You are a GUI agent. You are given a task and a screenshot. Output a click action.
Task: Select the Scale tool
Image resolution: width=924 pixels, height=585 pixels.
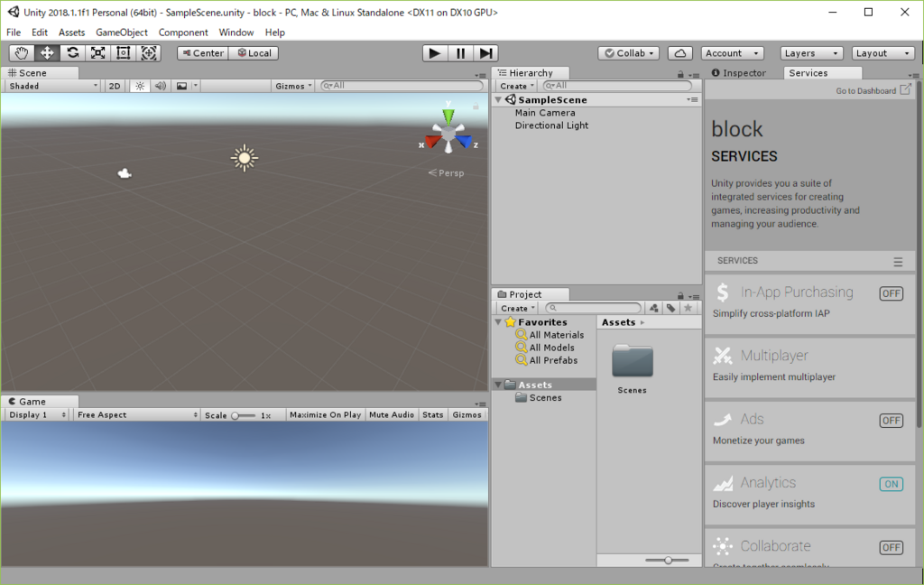click(x=97, y=53)
